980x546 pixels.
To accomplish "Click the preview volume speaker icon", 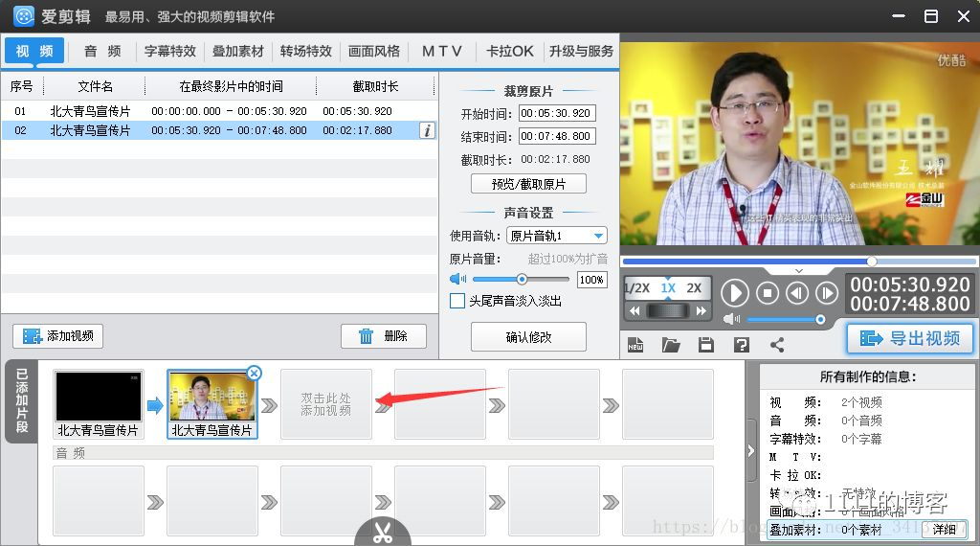I will [x=731, y=319].
